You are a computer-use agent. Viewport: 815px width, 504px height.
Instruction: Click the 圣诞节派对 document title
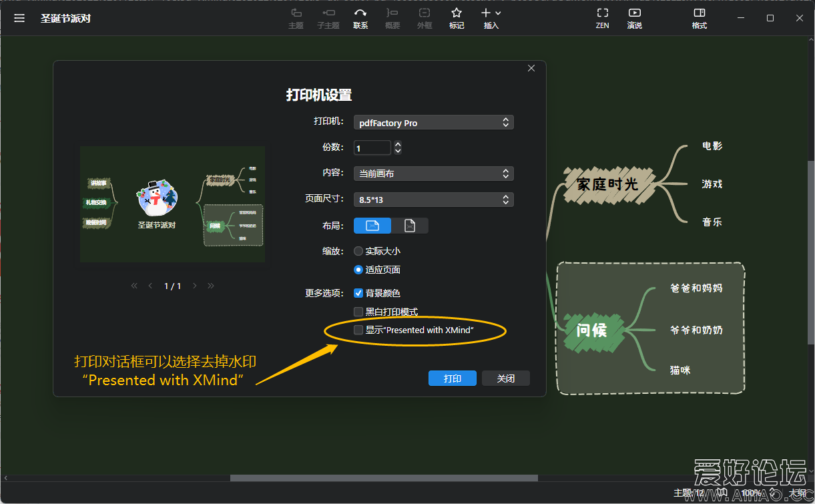pos(65,18)
